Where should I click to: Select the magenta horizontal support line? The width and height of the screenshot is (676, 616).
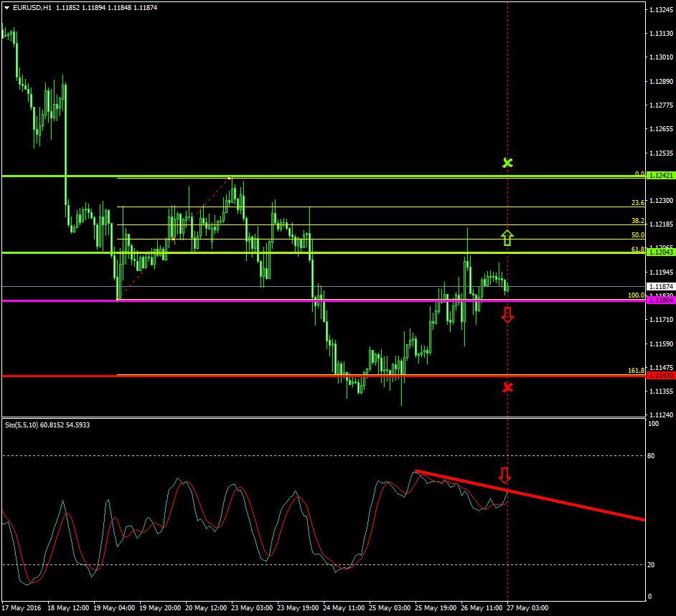[x=287, y=300]
